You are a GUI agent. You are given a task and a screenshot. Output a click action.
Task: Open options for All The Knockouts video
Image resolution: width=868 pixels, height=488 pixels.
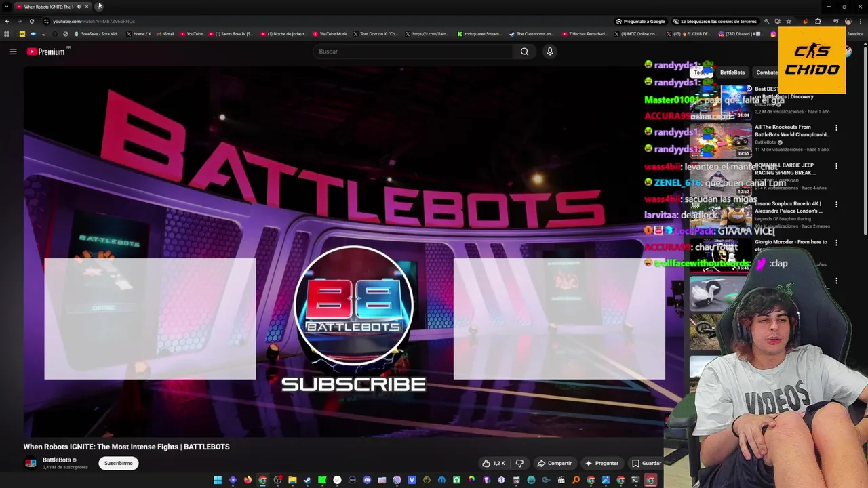[836, 127]
